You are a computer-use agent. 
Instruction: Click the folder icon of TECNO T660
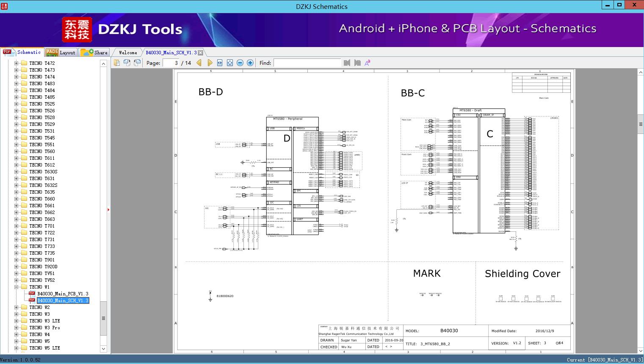coord(24,199)
